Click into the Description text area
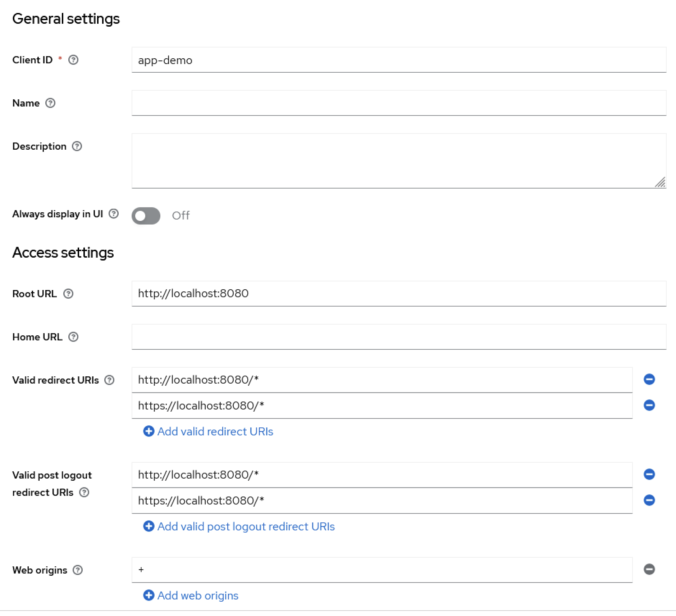The height and width of the screenshot is (616, 676). coord(398,160)
